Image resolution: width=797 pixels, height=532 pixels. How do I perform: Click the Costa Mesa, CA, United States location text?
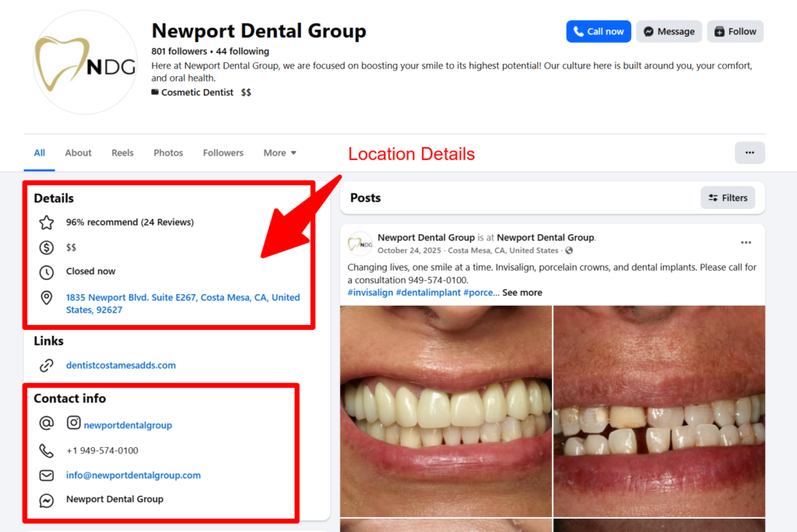pyautogui.click(x=503, y=250)
